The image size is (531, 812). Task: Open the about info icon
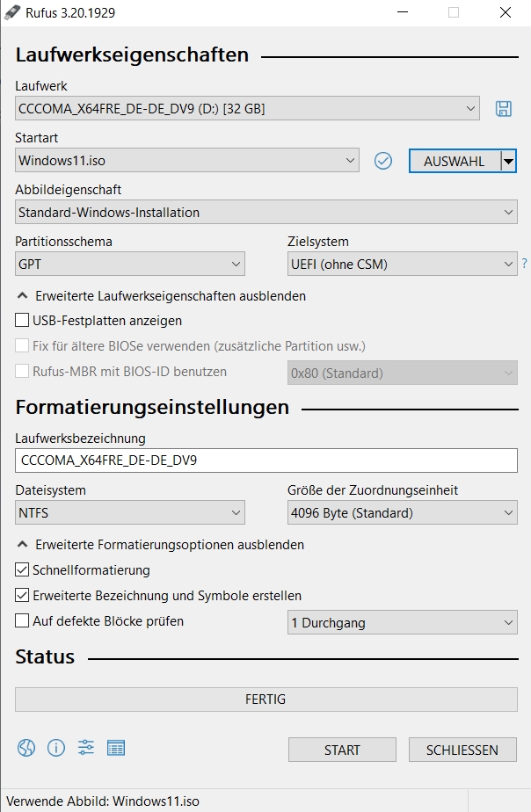tap(56, 748)
